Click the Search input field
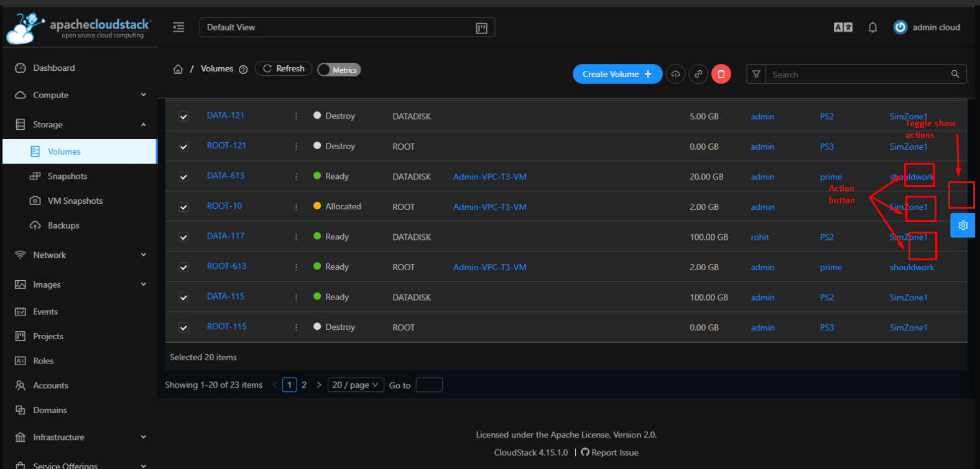Screen dimensions: 980x469 858,75
